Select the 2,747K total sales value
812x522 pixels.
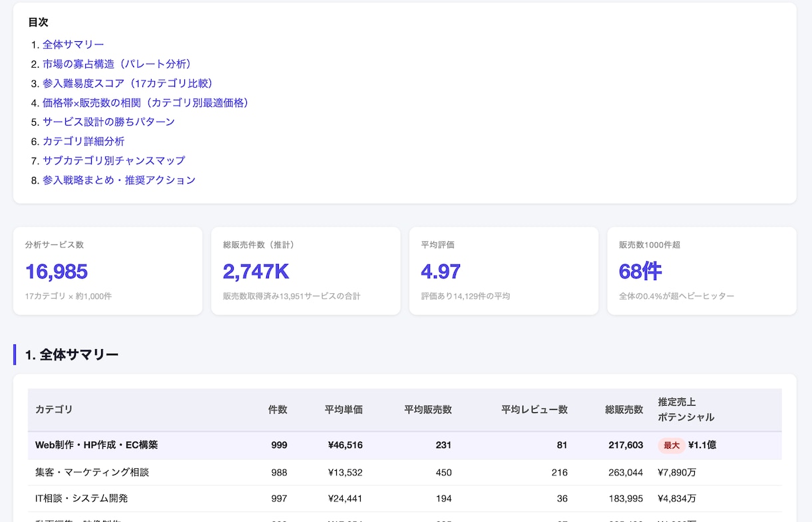(256, 271)
